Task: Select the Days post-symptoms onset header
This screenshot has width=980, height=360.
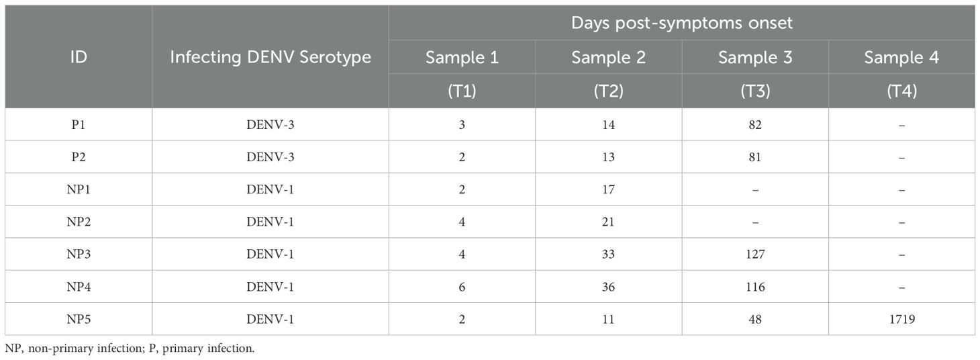Action: pyautogui.click(x=681, y=23)
